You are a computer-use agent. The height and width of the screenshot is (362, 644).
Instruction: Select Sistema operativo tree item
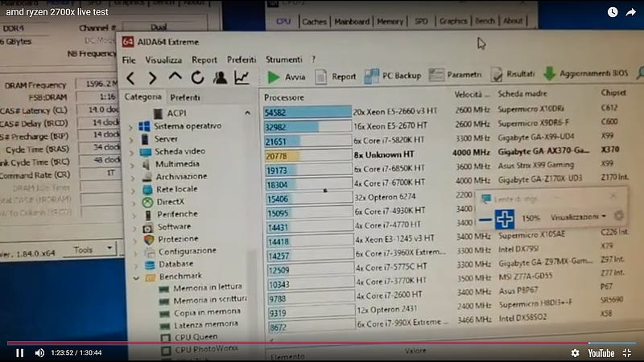188,126
